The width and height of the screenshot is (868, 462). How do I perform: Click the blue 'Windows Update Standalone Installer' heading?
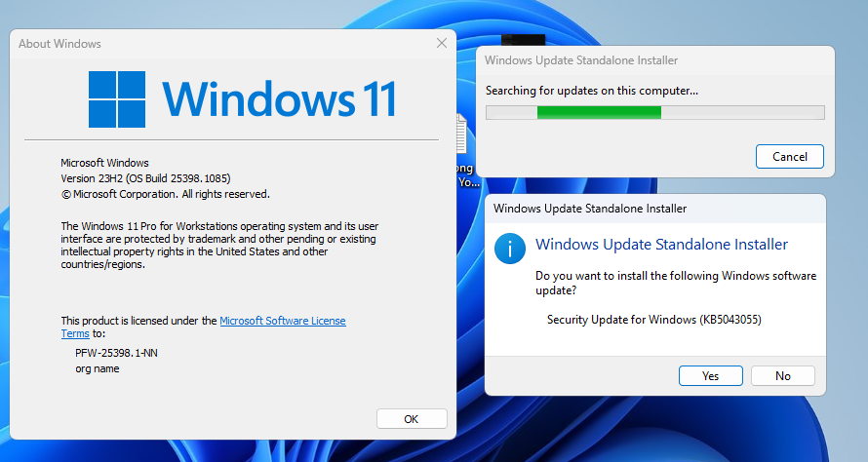point(661,244)
